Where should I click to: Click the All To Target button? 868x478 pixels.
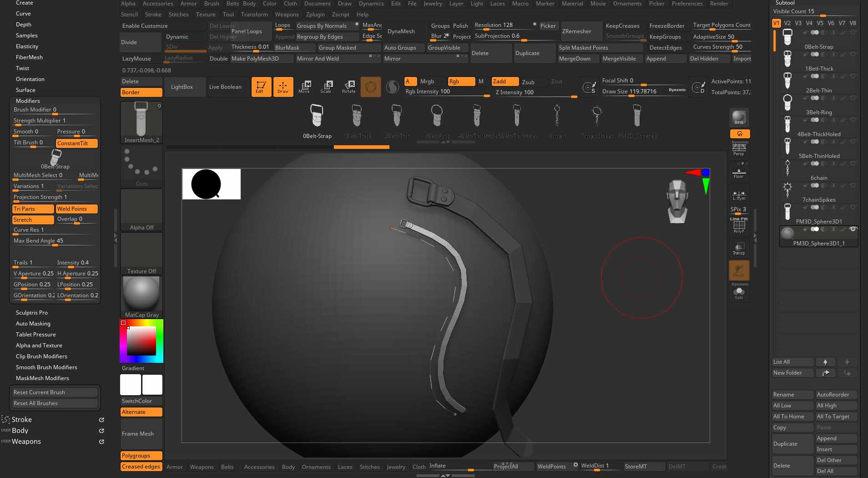click(836, 417)
